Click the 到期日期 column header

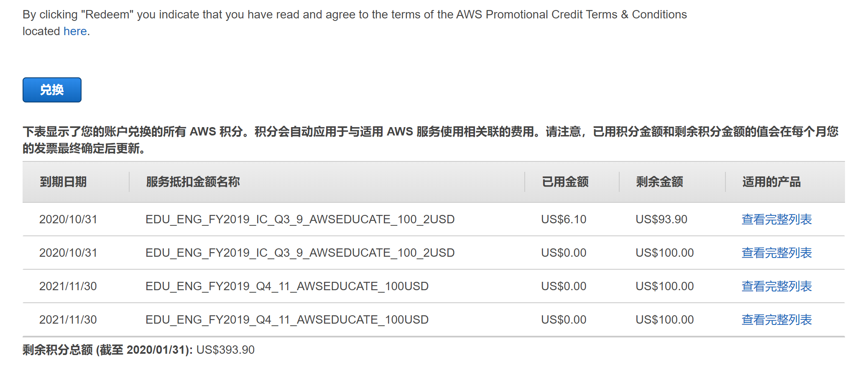click(x=63, y=182)
